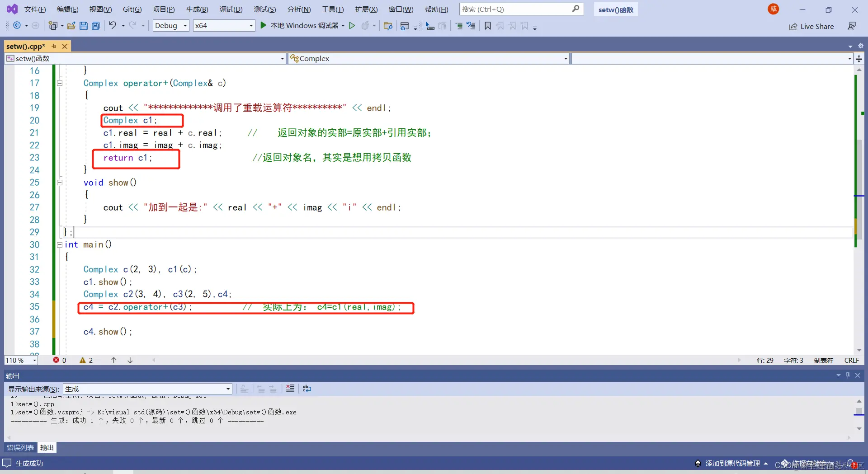868x474 pixels.
Task: Open the Git(G) menu
Action: point(132,9)
